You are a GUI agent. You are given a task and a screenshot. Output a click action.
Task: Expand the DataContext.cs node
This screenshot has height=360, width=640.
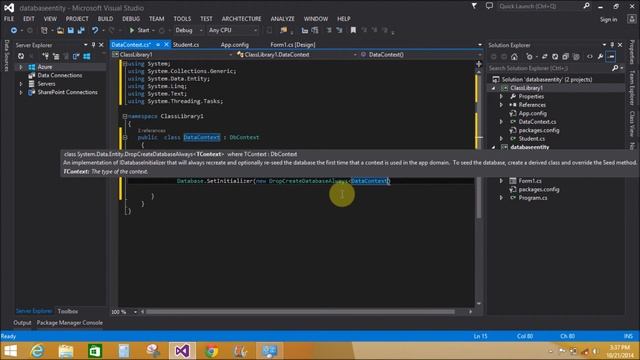(x=502, y=122)
